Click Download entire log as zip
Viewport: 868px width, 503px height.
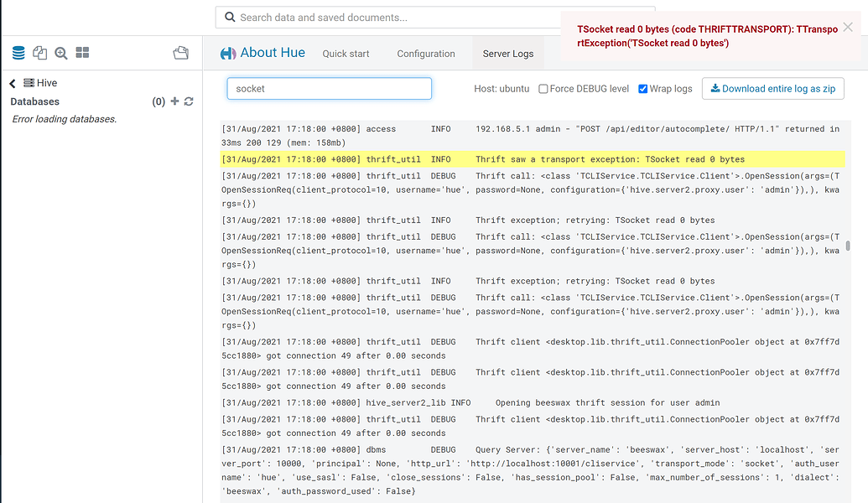coord(772,88)
